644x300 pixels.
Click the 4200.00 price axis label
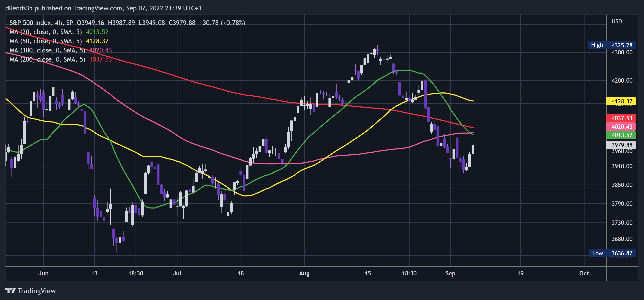(622, 80)
